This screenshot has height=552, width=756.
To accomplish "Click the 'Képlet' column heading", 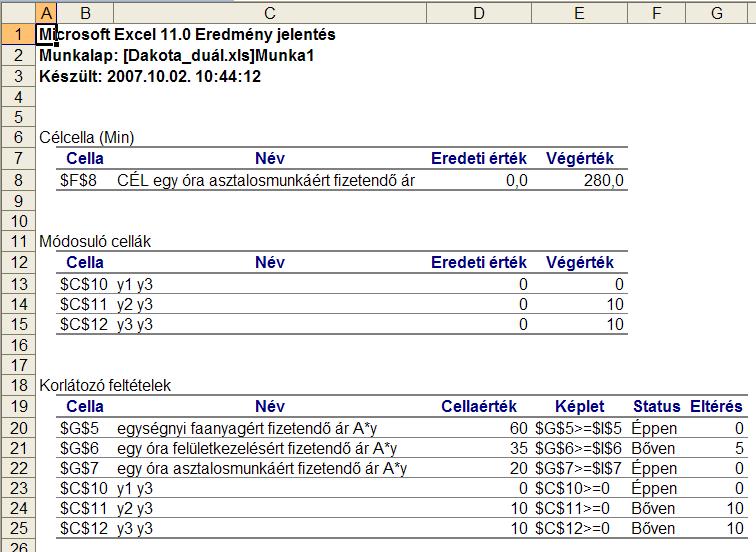I will pyautogui.click(x=580, y=406).
